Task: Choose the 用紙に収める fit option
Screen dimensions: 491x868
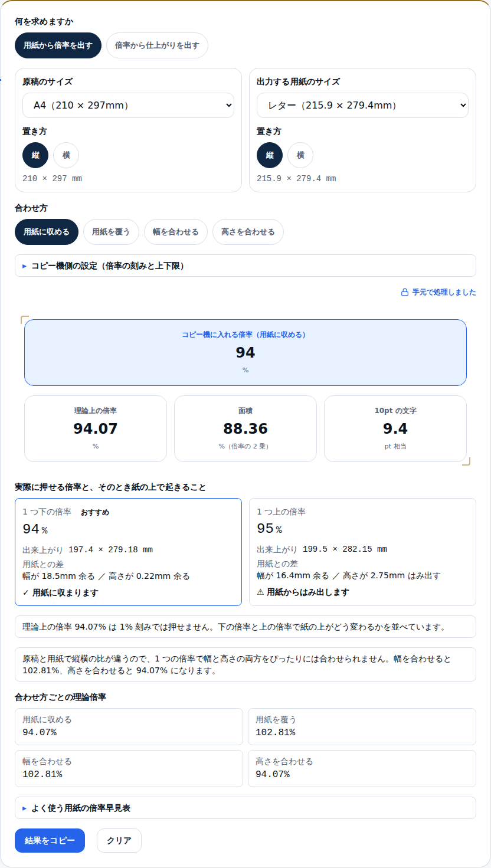Action: pyautogui.click(x=47, y=232)
